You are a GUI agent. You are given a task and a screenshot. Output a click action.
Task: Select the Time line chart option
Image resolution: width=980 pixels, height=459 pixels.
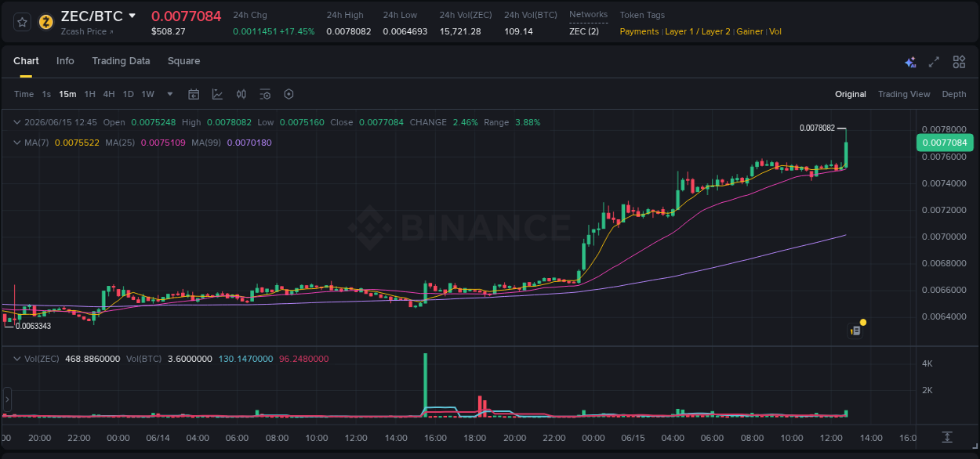point(24,94)
